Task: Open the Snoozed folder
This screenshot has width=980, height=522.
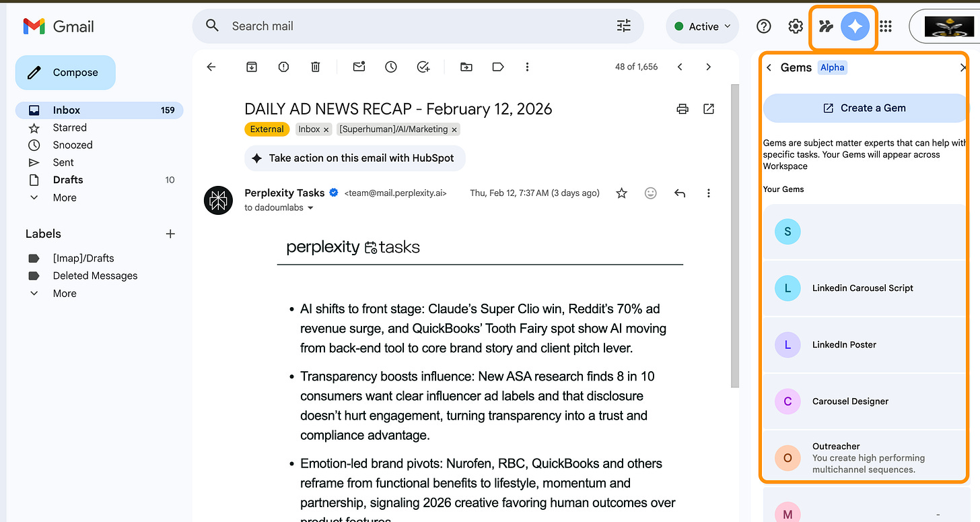Action: (99, 145)
